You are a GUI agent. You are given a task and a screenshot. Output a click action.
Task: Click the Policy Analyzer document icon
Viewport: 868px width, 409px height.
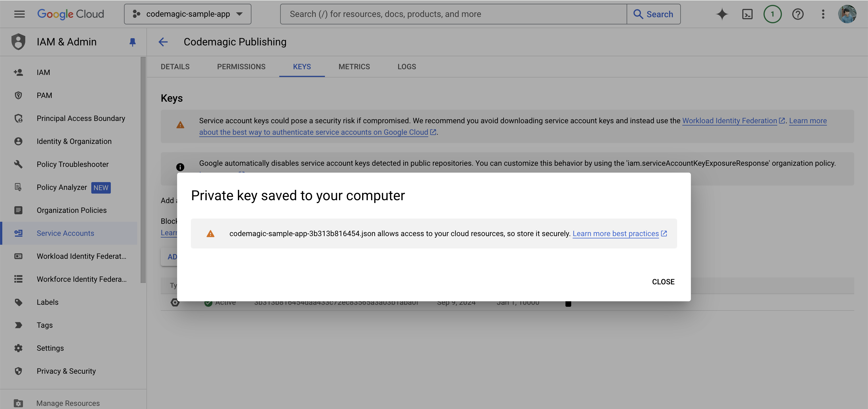[x=18, y=187]
